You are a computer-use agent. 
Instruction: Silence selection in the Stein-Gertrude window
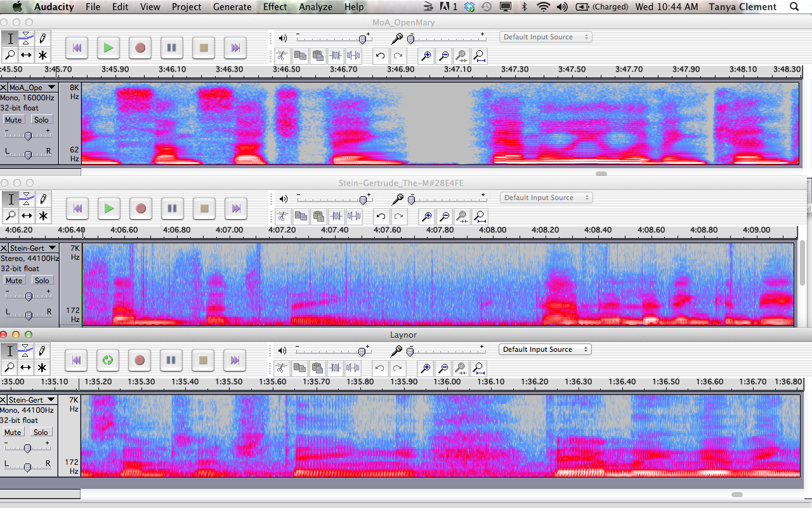coord(354,217)
